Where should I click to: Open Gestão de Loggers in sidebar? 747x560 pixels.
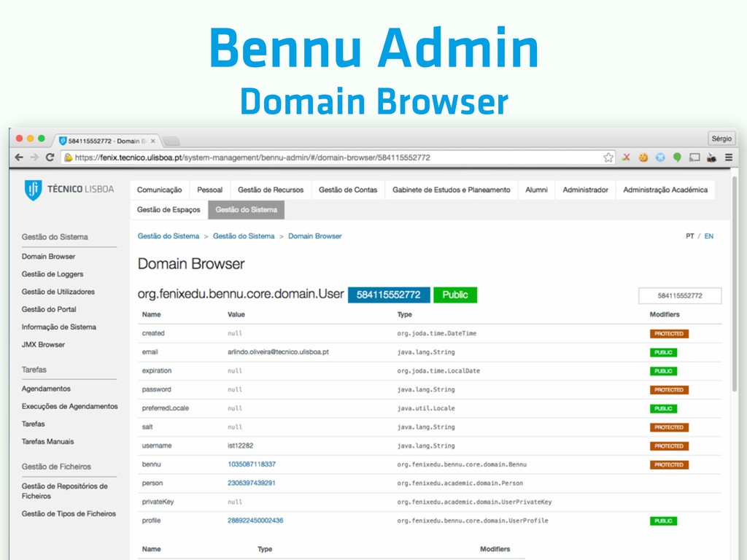coord(53,274)
